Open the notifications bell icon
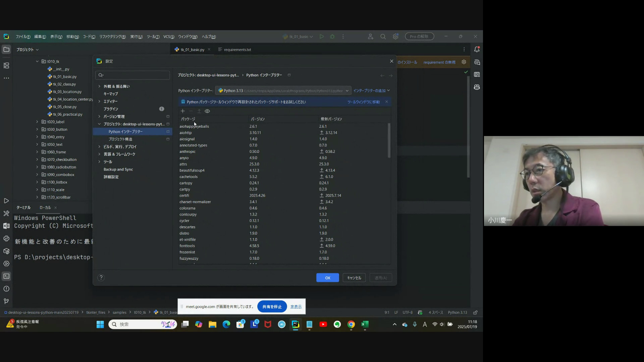The image size is (644, 362). click(477, 49)
